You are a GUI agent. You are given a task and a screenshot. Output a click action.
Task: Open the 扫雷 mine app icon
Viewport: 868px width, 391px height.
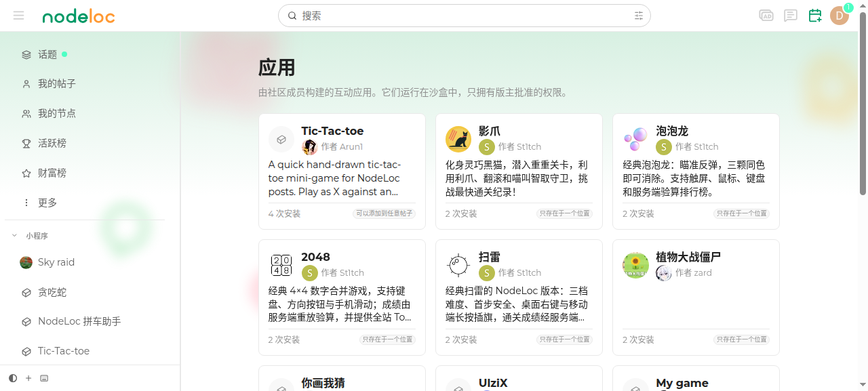pyautogui.click(x=458, y=265)
